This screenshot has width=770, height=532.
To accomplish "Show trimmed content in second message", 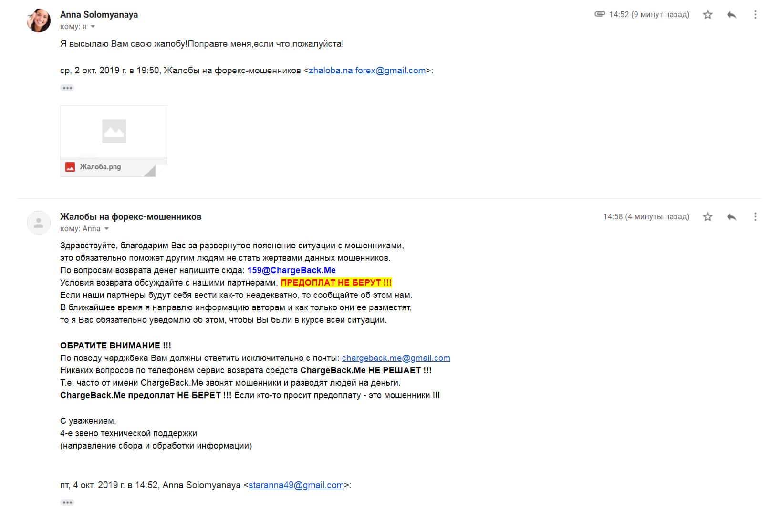I will [x=67, y=502].
